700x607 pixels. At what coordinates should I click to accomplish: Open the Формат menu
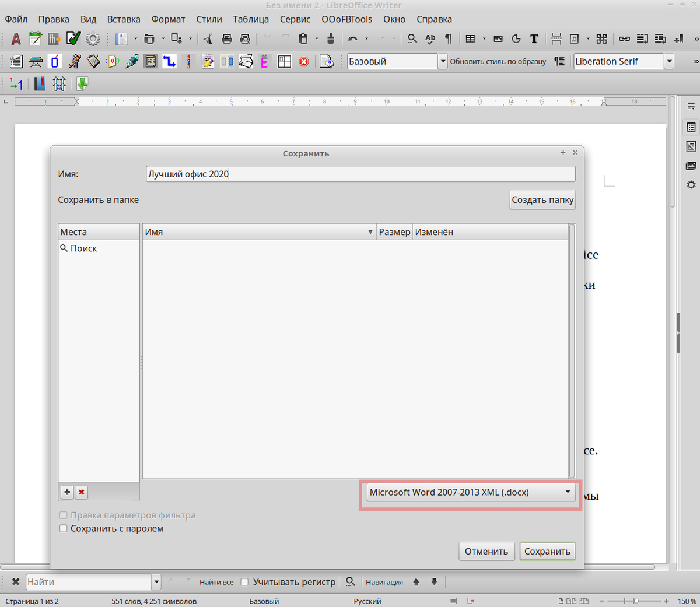click(168, 19)
